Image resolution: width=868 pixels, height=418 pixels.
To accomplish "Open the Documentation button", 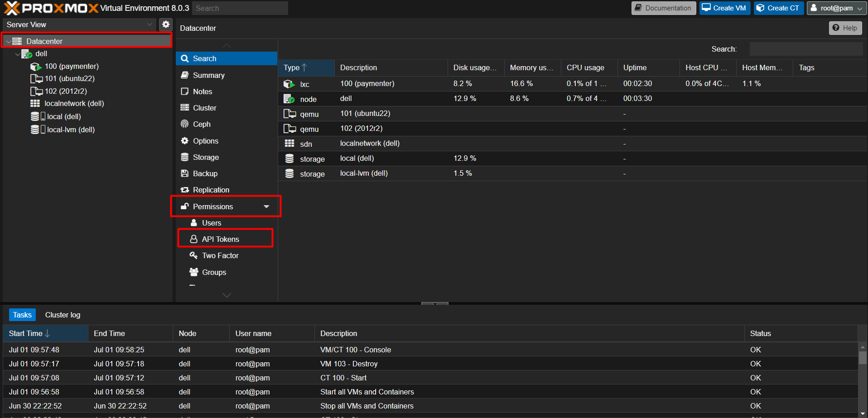I will tap(664, 8).
